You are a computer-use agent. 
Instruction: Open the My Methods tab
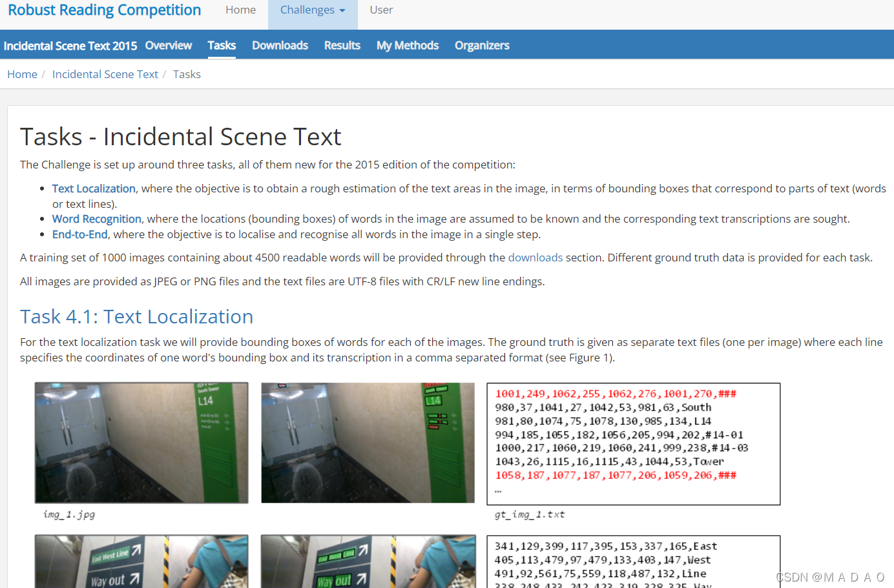pos(407,45)
